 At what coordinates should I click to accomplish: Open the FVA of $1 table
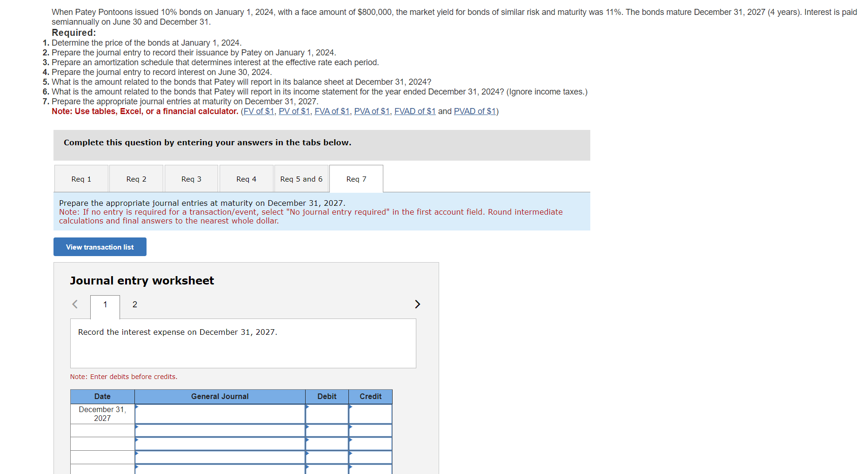tap(332, 111)
